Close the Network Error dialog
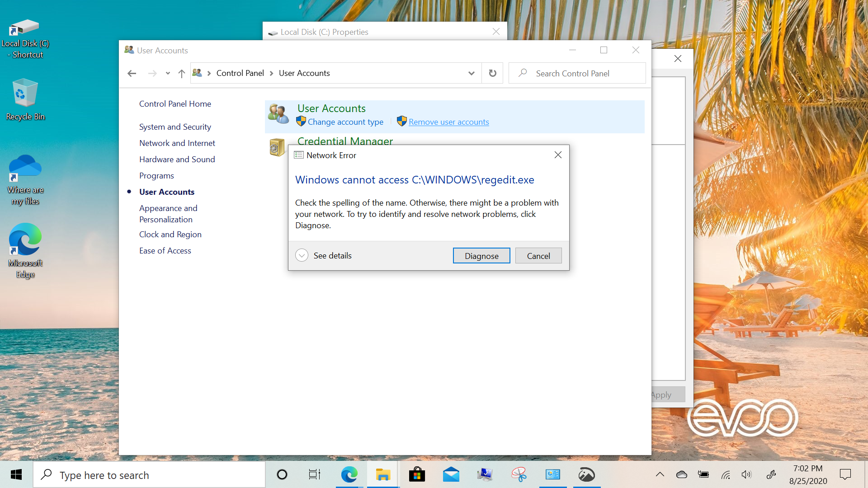This screenshot has height=488, width=868. pos(558,155)
